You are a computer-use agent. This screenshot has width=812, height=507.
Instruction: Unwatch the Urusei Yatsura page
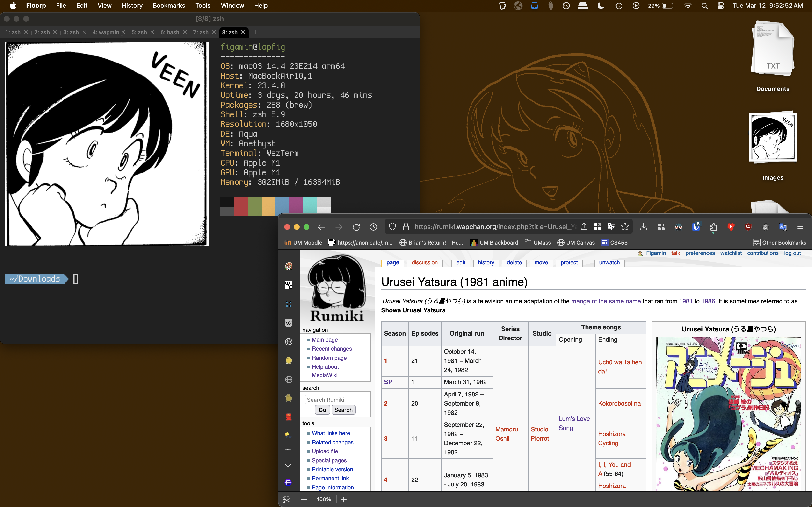pyautogui.click(x=609, y=263)
